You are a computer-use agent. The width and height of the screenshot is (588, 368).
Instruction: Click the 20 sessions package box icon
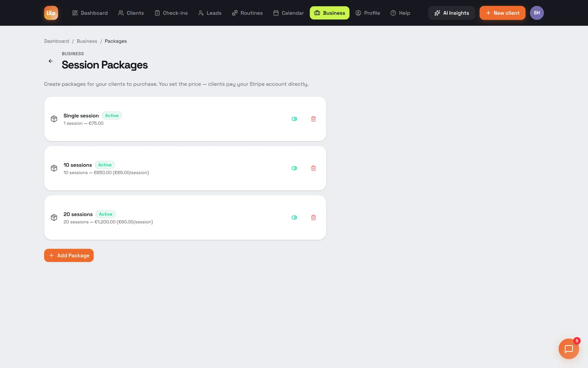(x=54, y=217)
